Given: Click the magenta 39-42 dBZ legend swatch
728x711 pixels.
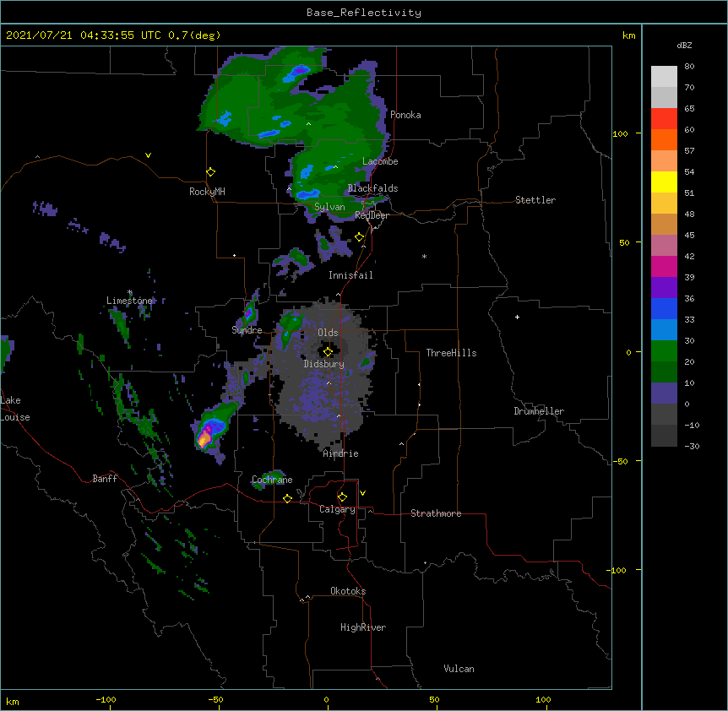Looking at the screenshot, I should 664,266.
